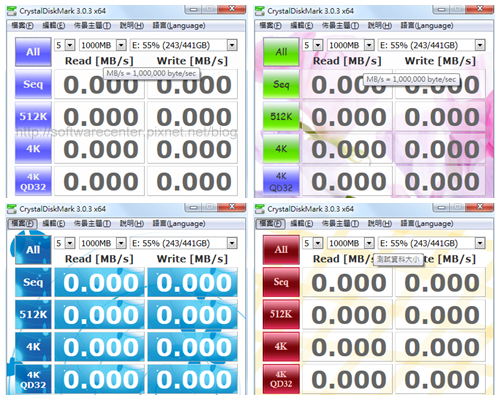500x400 pixels.
Task: Start 512K test in violet-button window
Action: [x=33, y=116]
